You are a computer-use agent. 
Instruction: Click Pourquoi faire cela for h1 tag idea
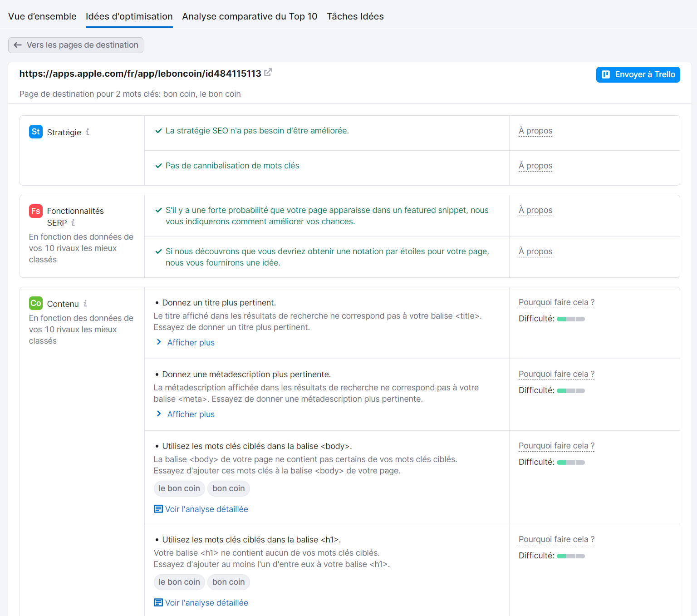click(x=556, y=539)
